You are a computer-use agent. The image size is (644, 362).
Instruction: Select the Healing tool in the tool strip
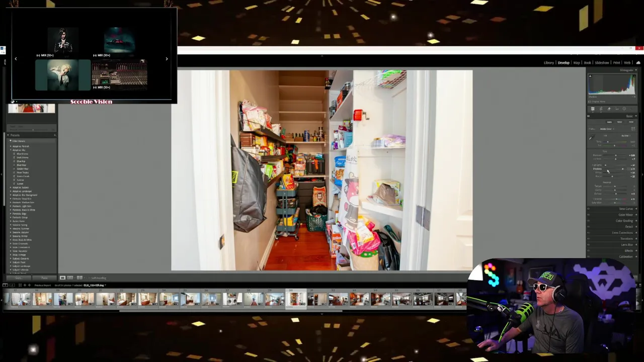click(x=609, y=109)
